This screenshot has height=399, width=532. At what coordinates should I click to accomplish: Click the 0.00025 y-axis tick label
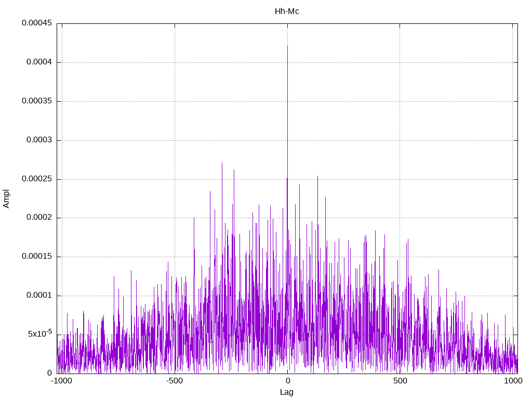(x=37, y=179)
